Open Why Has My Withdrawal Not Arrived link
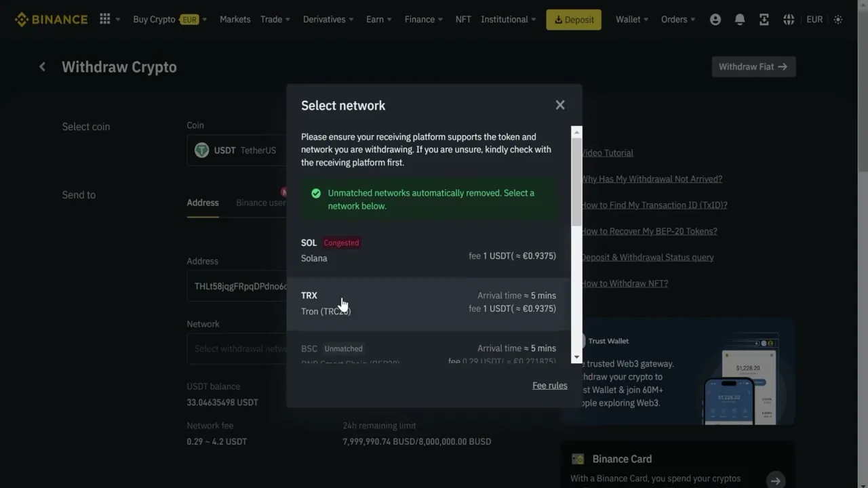 (x=652, y=179)
